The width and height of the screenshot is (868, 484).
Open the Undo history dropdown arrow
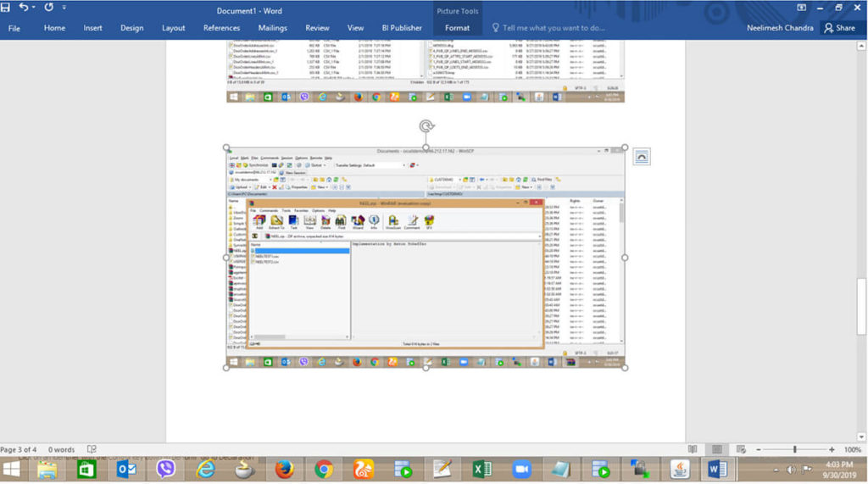coord(34,8)
